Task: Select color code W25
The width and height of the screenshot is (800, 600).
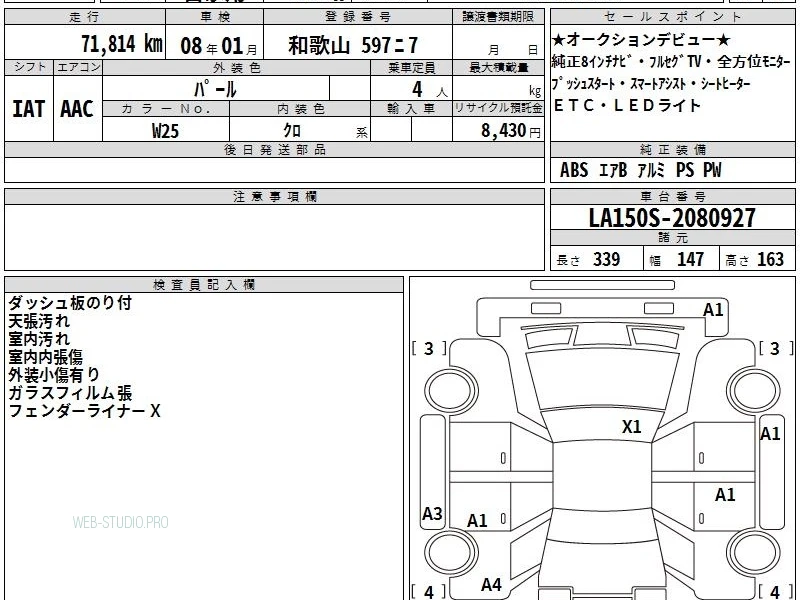Action: pos(165,131)
